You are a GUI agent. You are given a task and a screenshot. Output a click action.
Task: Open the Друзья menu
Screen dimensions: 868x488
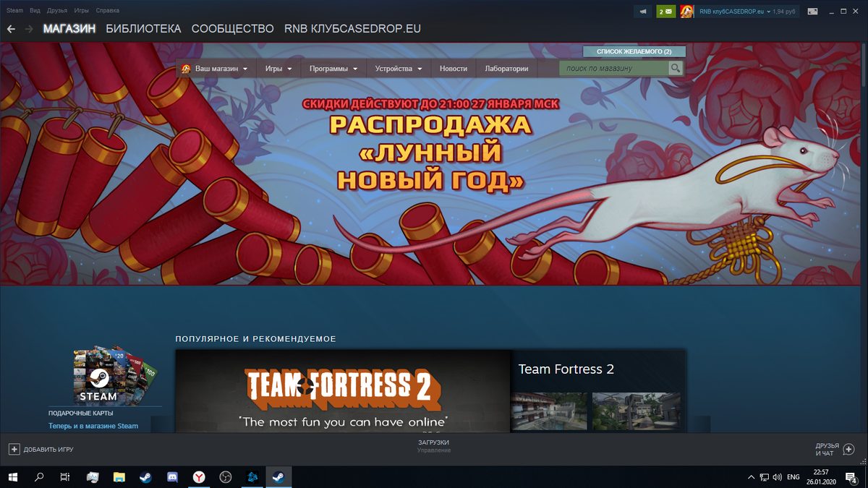coord(57,11)
